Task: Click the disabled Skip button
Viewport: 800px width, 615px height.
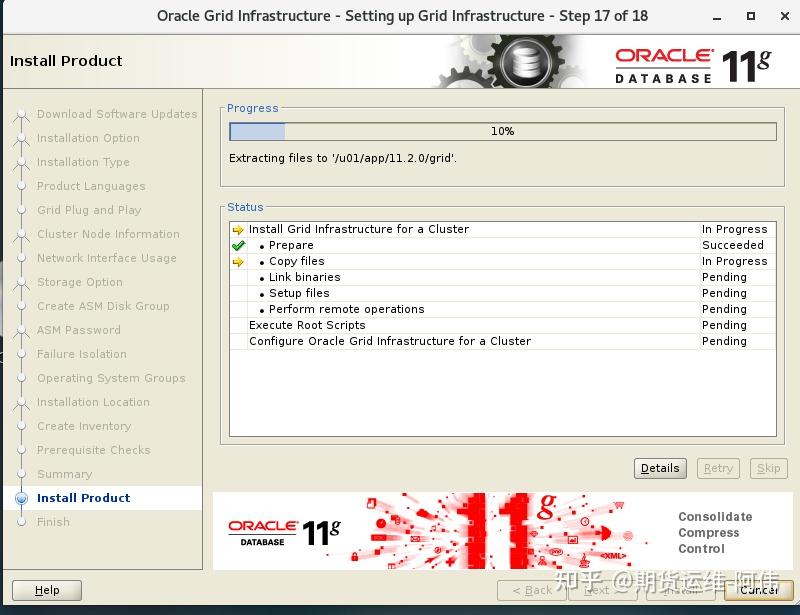Action: (x=768, y=468)
